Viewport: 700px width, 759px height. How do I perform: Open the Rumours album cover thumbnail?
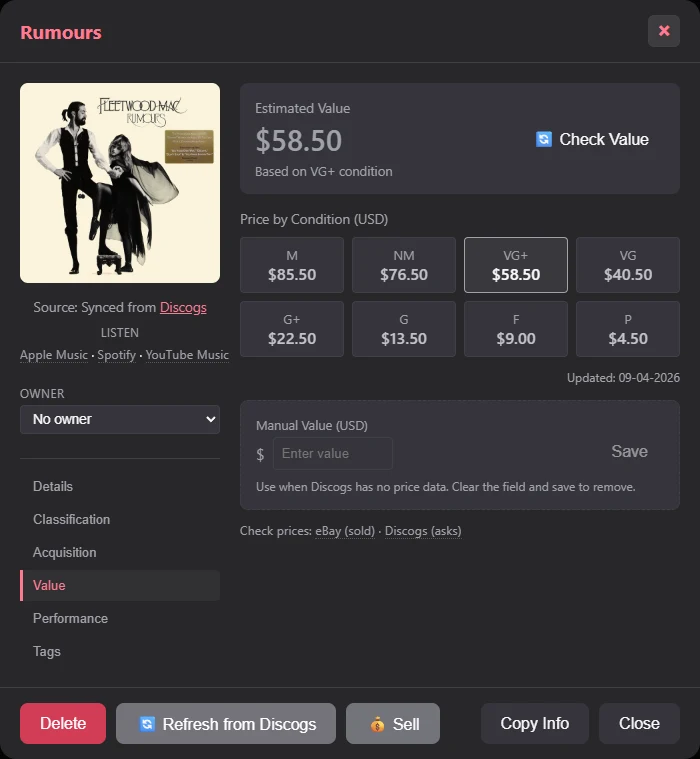tap(120, 183)
